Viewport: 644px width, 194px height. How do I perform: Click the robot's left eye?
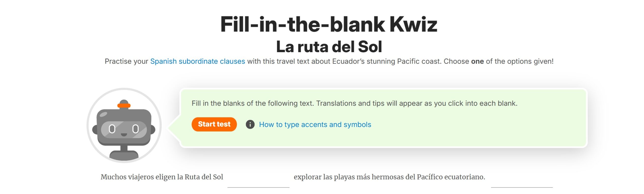pos(112,129)
